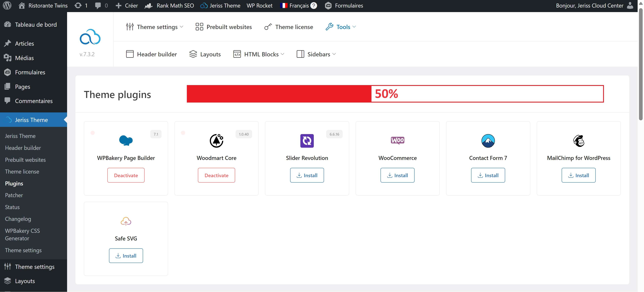Screen dimensions: 644x292
Task: Open the WP Rocket admin bar menu
Action: [259, 6]
